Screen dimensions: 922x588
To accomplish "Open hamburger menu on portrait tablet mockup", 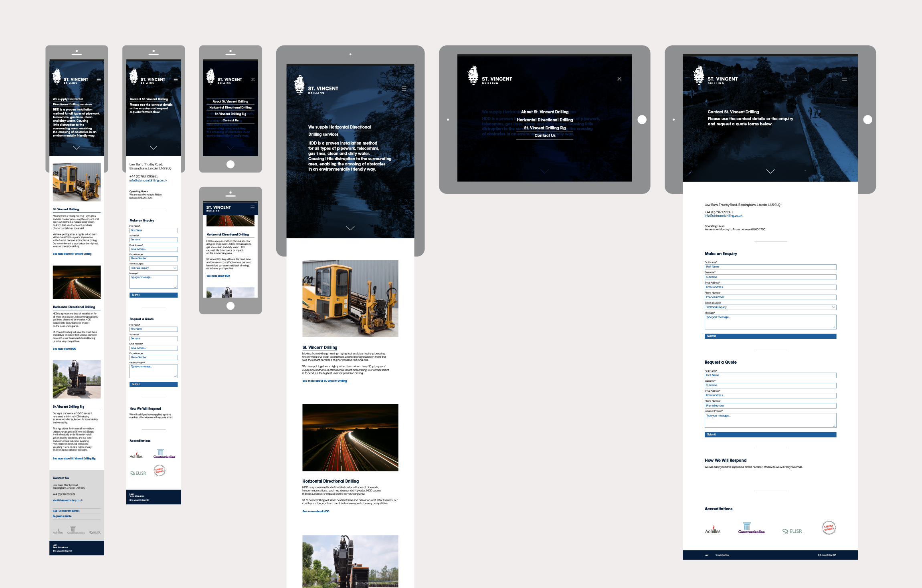I will [404, 89].
